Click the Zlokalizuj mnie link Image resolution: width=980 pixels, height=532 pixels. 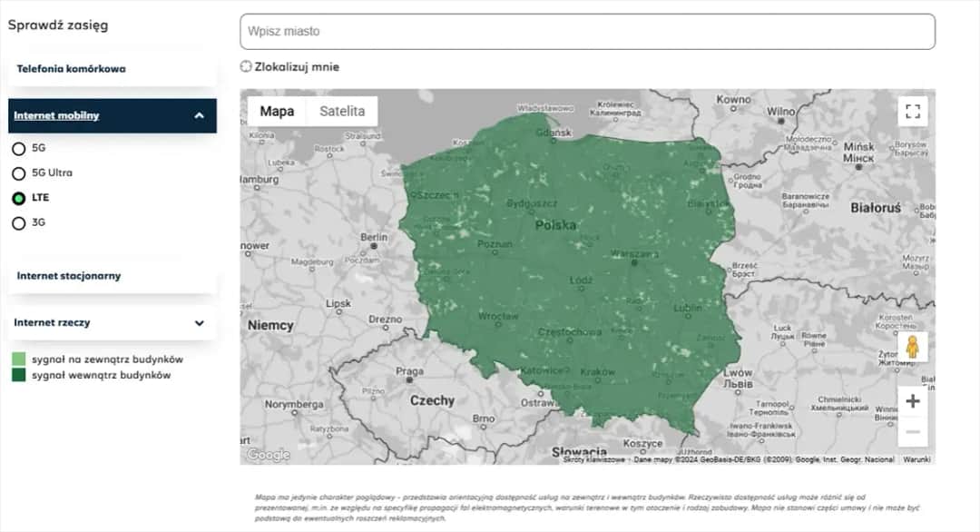click(295, 65)
